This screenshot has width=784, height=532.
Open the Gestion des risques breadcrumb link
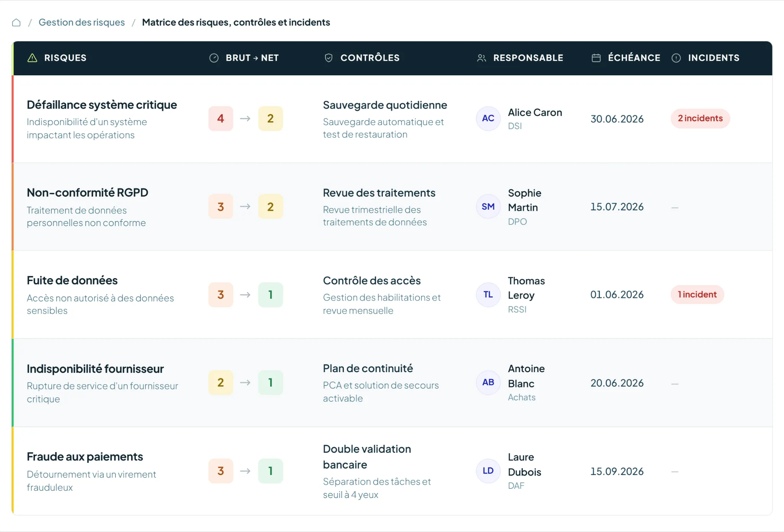82,22
